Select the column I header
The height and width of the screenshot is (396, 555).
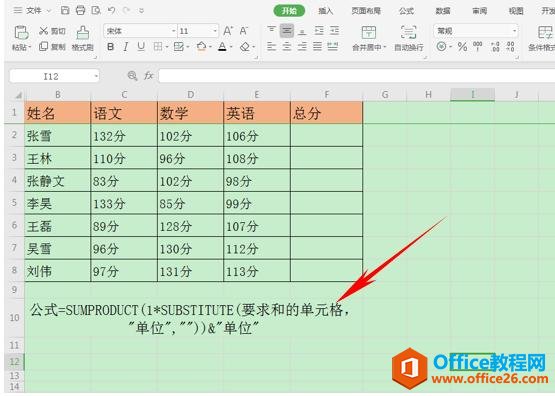tap(472, 94)
